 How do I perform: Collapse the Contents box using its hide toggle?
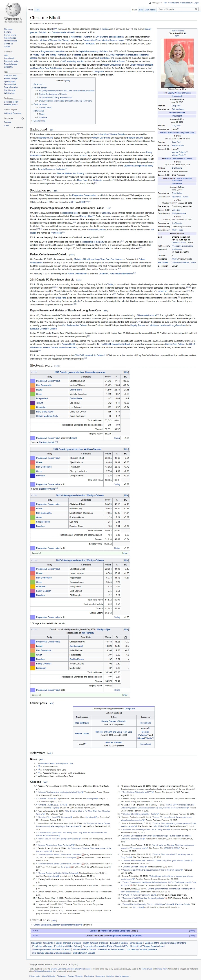click(x=68, y=80)
